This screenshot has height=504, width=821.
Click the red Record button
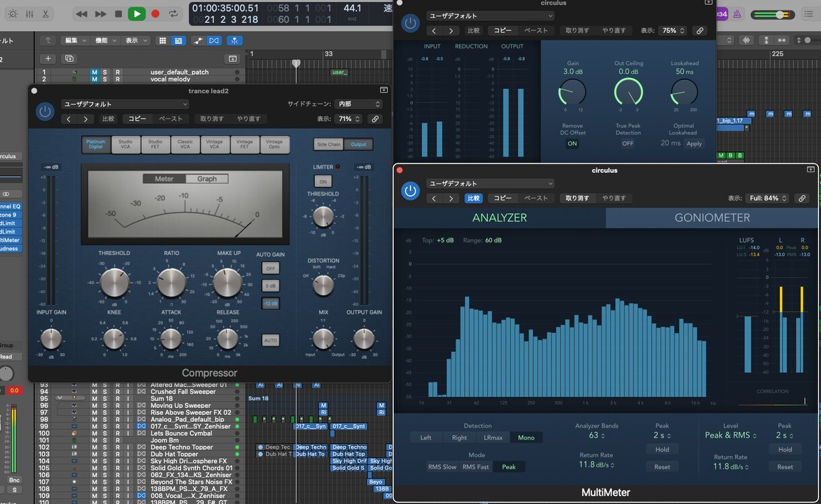point(155,13)
